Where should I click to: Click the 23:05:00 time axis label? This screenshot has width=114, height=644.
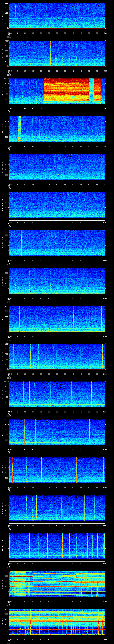tap(9, 71)
